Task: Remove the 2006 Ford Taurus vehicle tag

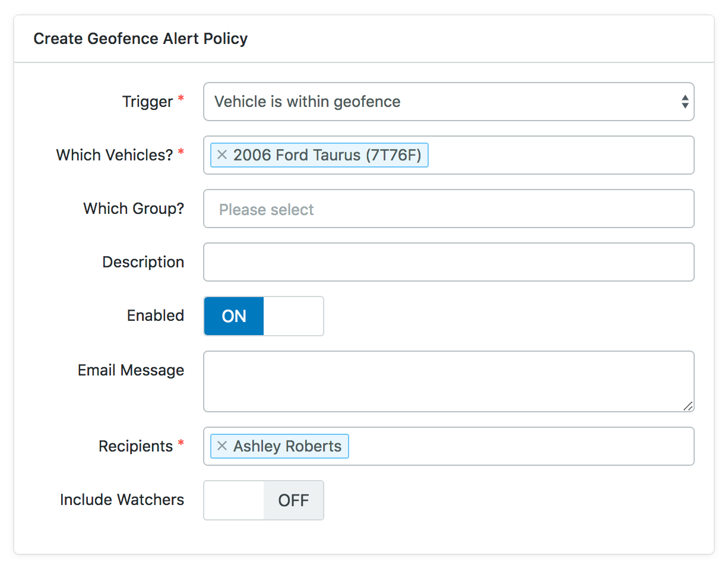Action: point(222,155)
